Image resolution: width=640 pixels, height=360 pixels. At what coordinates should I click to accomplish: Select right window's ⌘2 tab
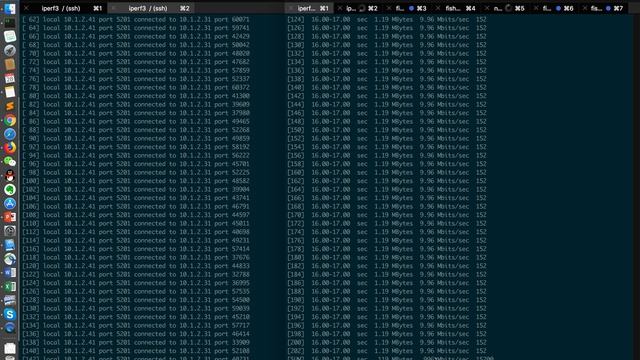[x=358, y=8]
